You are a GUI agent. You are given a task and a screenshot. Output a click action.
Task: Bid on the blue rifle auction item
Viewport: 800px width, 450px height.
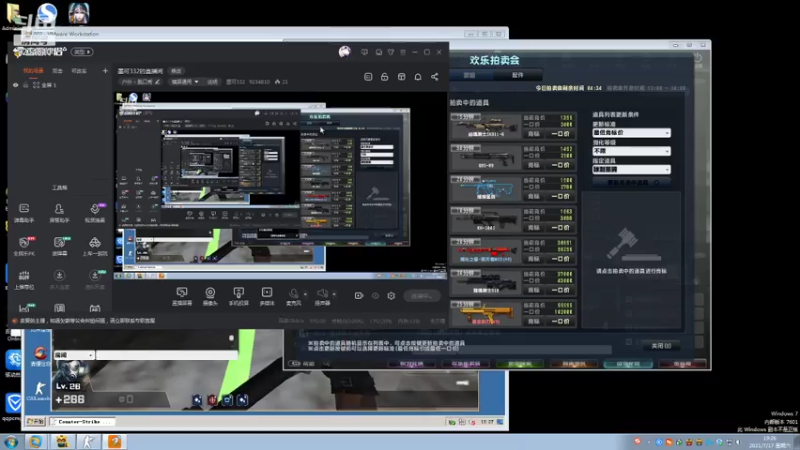tap(534, 196)
